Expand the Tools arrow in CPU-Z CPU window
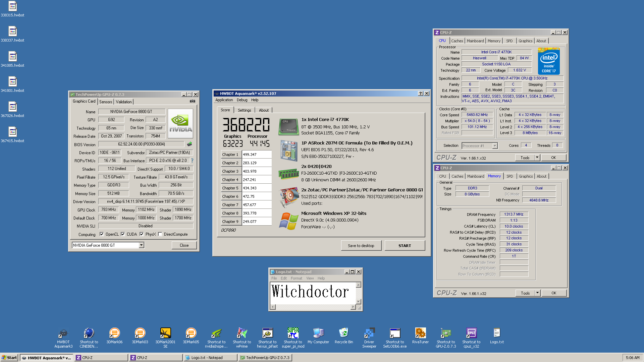Screen dimensions: 644x362 tap(537, 157)
